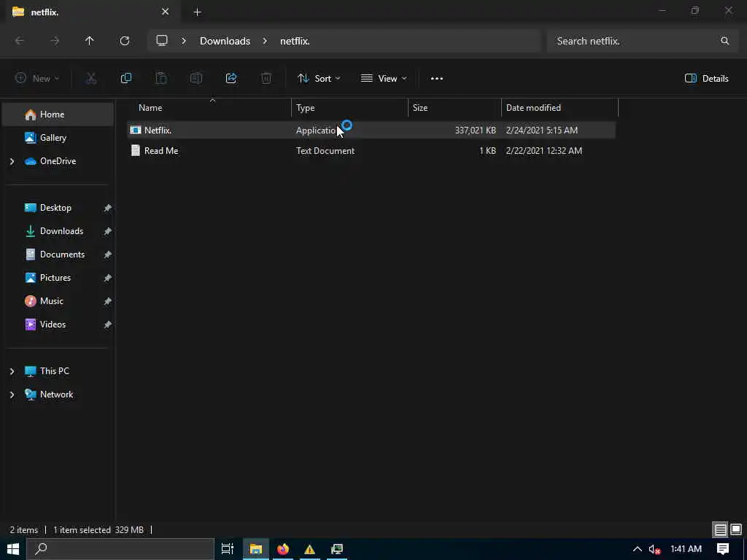Sort by the Type column header
The image size is (747, 560).
pyautogui.click(x=349, y=108)
